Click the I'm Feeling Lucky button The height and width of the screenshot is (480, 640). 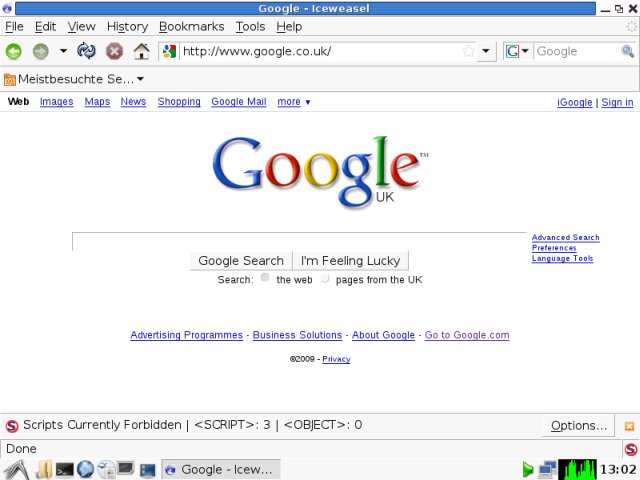pos(351,261)
